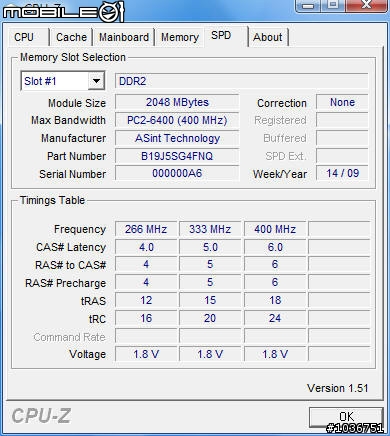This screenshot has width=390, height=436.
Task: Click the OK button
Action: point(346,417)
